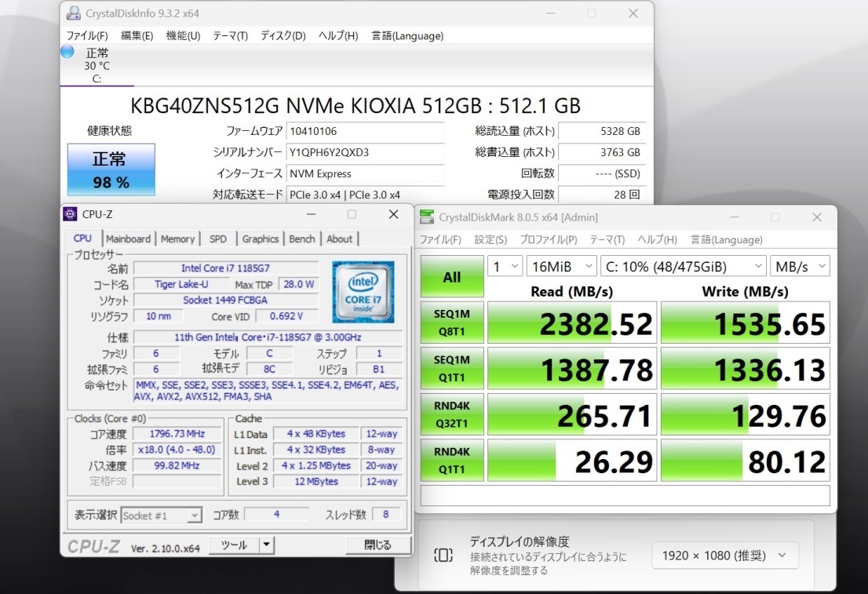The width and height of the screenshot is (868, 594).
Task: Open ファイル(F) menu in CrystalDiskMark
Action: pos(440,239)
